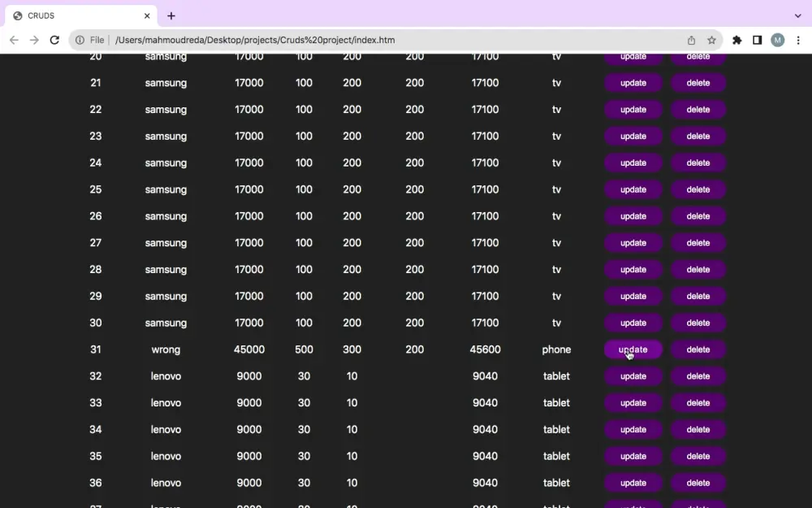Image resolution: width=812 pixels, height=508 pixels.
Task: Reload the CRUDS page
Action: tap(54, 40)
